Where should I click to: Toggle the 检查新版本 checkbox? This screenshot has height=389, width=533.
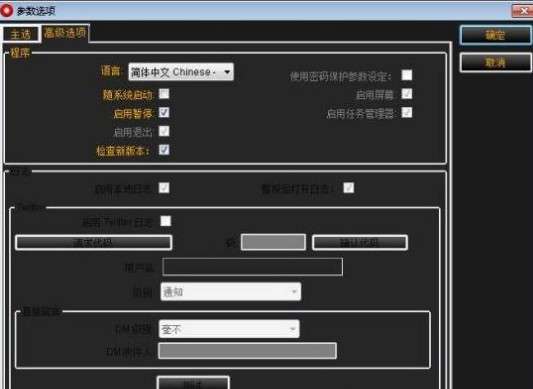click(164, 150)
